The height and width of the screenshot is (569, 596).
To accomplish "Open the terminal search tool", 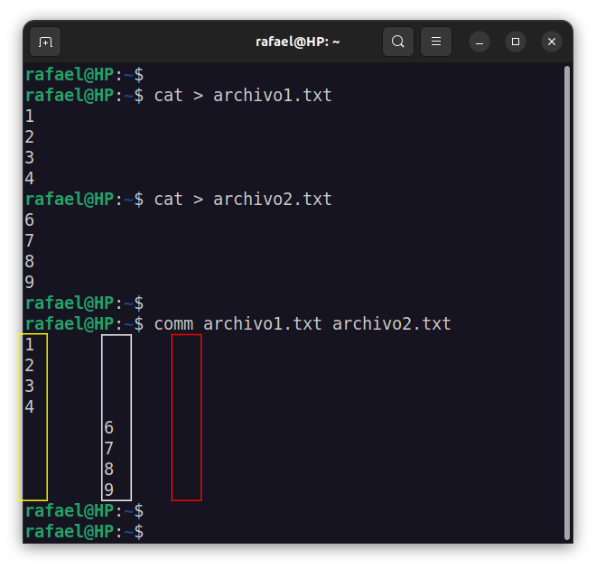I will click(x=398, y=41).
